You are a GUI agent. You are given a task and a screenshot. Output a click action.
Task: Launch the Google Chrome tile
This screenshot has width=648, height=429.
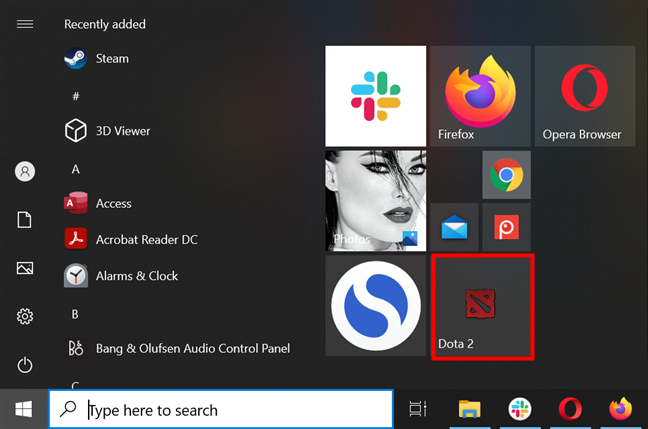pos(506,175)
